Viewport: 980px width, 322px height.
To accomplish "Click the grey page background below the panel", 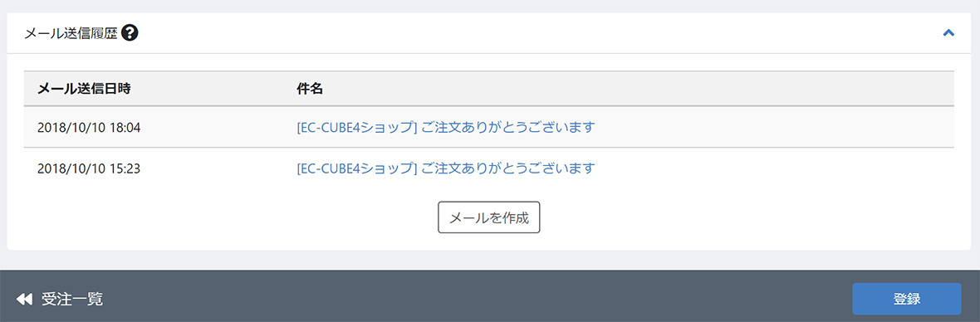I will [488, 261].
